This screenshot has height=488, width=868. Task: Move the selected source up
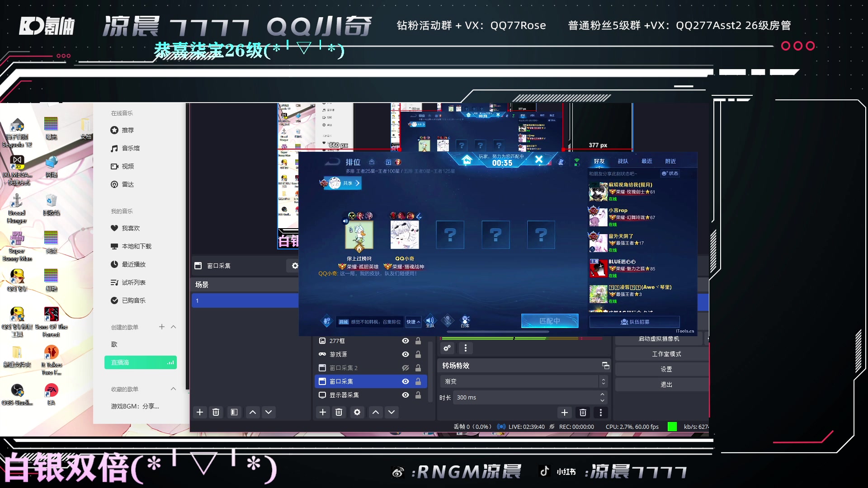[376, 412]
